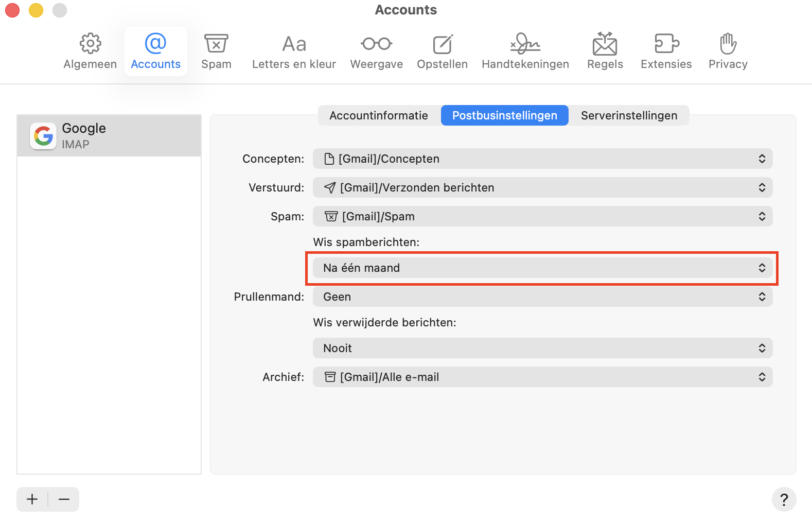
Task: Open the Privacy pane
Action: coord(728,51)
